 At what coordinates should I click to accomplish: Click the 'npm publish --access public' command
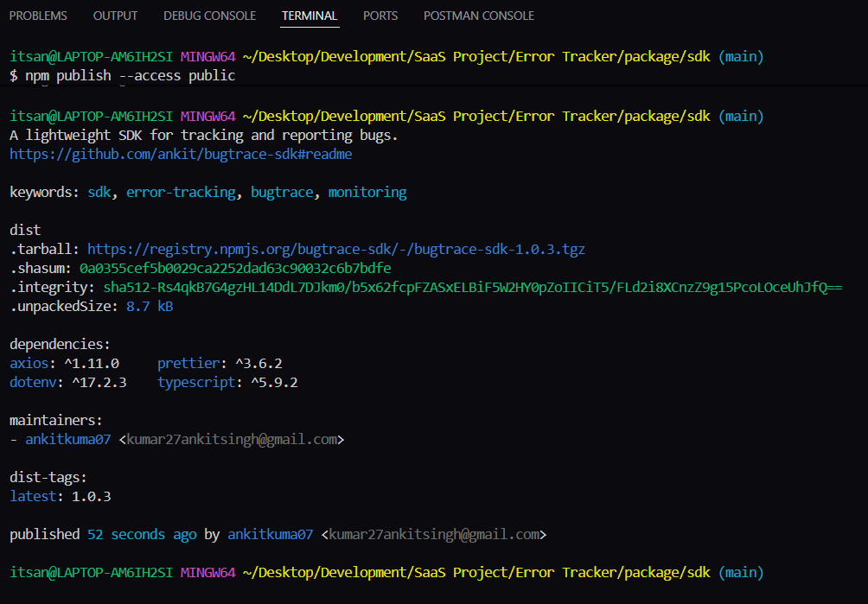[x=130, y=76]
